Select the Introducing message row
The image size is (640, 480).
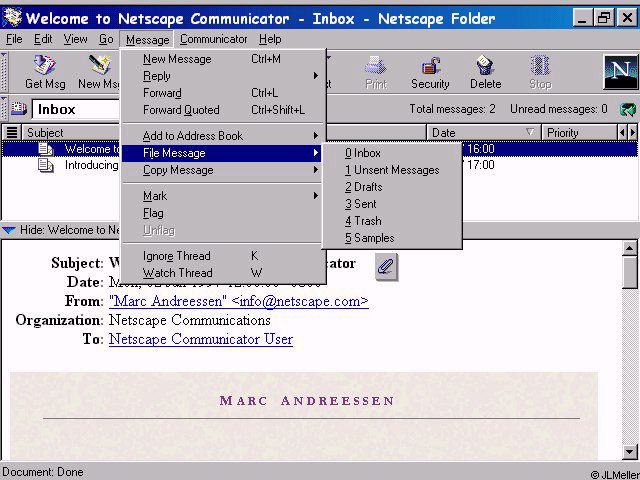pos(319,165)
